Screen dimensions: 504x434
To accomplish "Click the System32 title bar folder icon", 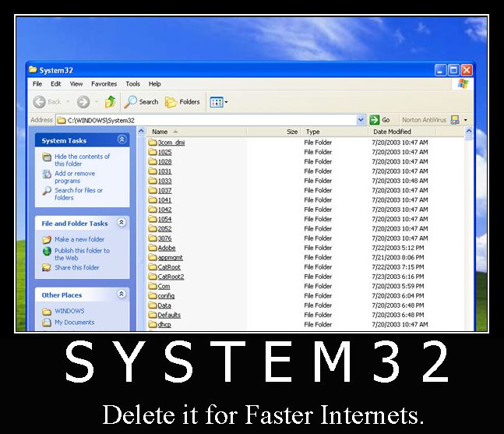I will pos(33,69).
